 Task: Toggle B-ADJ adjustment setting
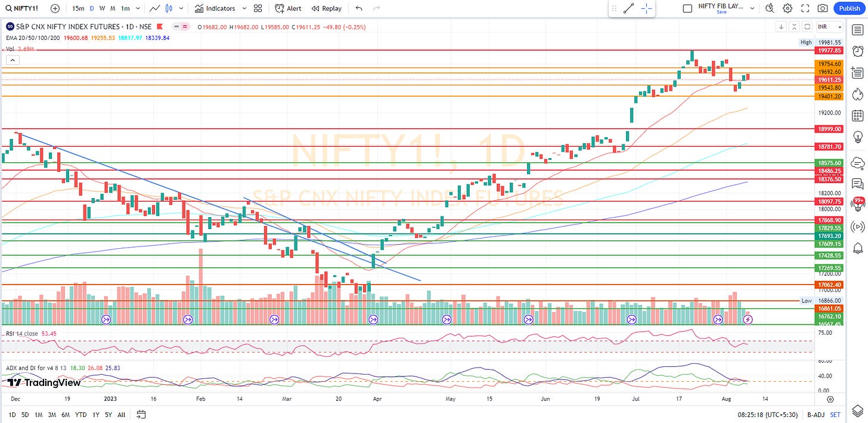[815, 414]
